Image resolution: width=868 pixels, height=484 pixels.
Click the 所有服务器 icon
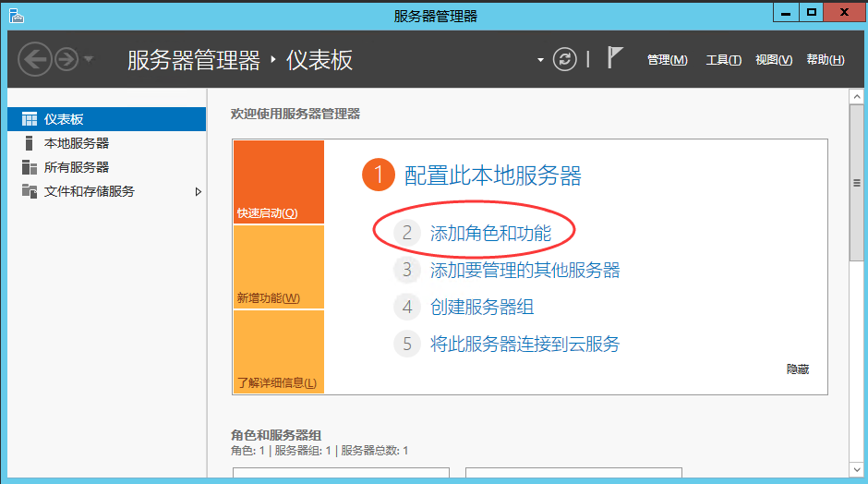(30, 167)
